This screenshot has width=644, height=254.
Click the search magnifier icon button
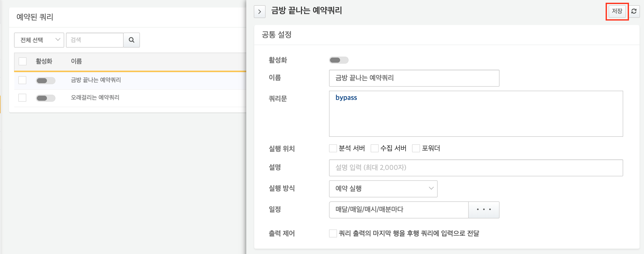[131, 40]
